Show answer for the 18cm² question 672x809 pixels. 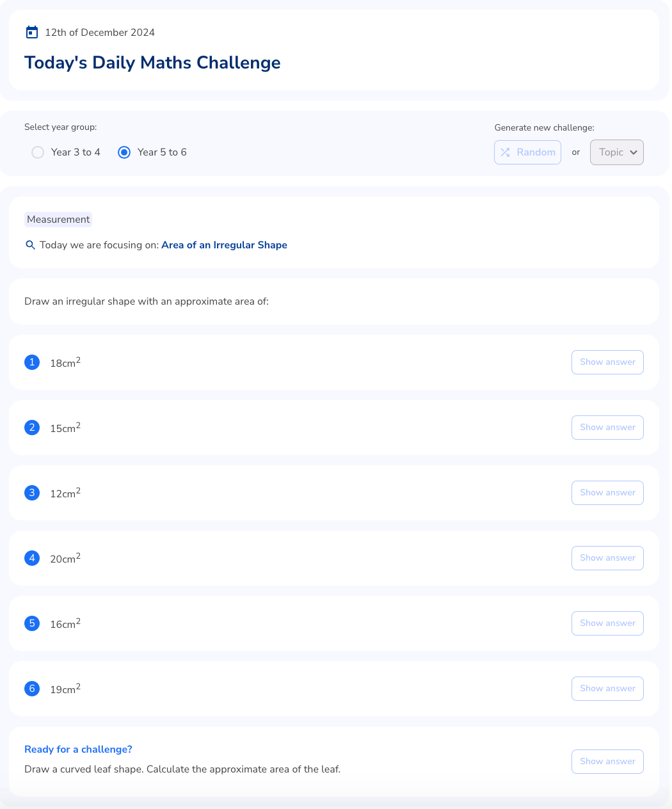(607, 362)
